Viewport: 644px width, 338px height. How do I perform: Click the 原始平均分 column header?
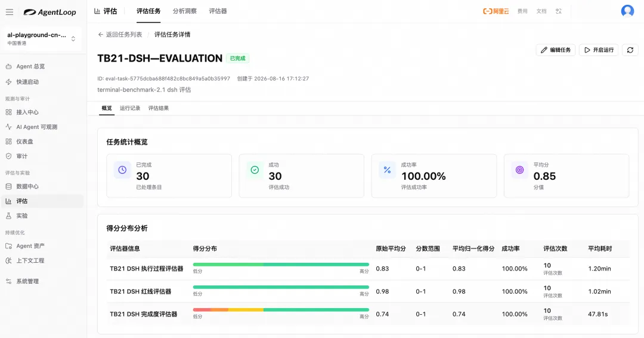[x=391, y=248]
